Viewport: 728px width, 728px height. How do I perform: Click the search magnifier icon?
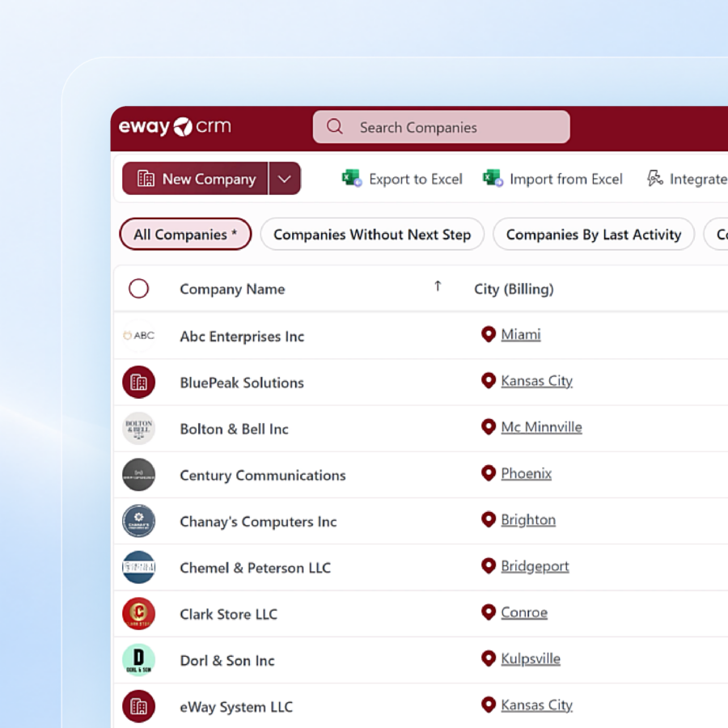click(x=334, y=126)
